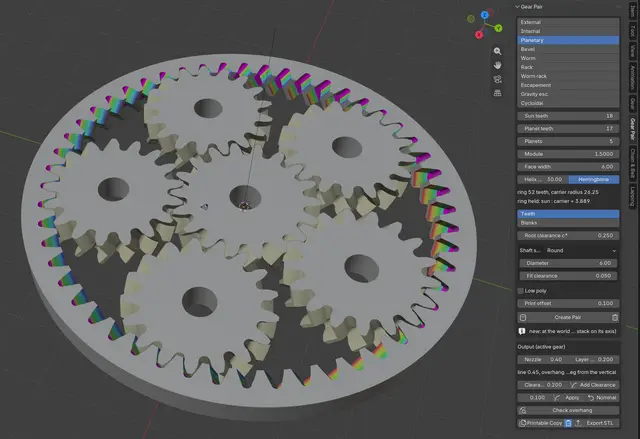Click the Printable Copy duplicate icon
This screenshot has width=640, height=439.
click(522, 423)
